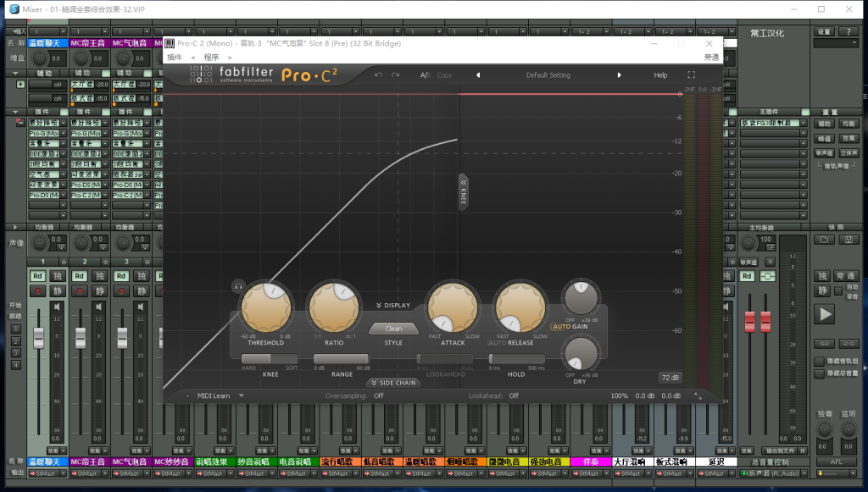This screenshot has height=492, width=868.
Task: Click the resize arrows icon in Pro-C 2 footer
Action: [698, 395]
